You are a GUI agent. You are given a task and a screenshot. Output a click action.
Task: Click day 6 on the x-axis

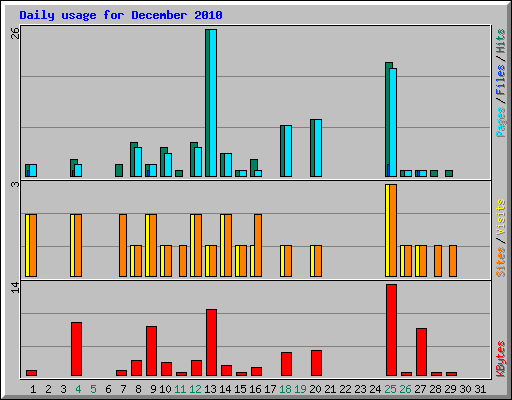108,389
